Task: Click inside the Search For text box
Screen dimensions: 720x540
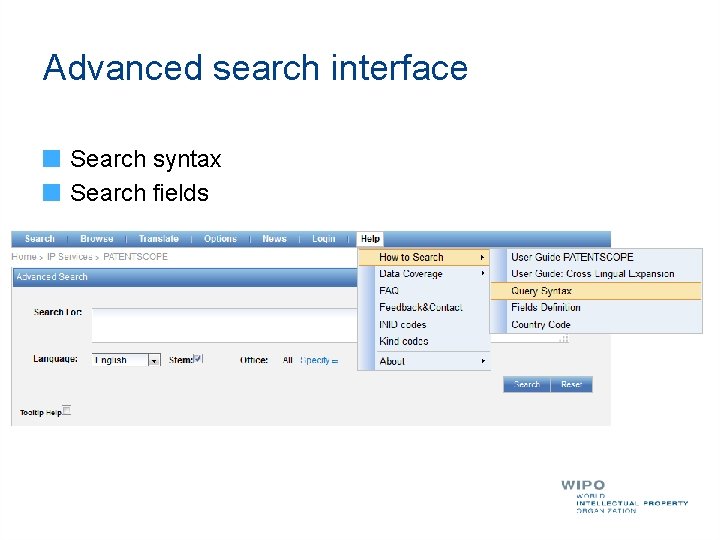Action: tap(224, 325)
